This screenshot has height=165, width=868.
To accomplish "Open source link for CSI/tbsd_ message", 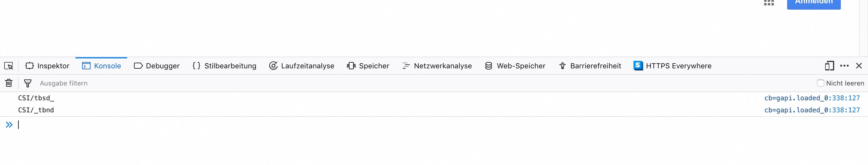I will point(812,98).
